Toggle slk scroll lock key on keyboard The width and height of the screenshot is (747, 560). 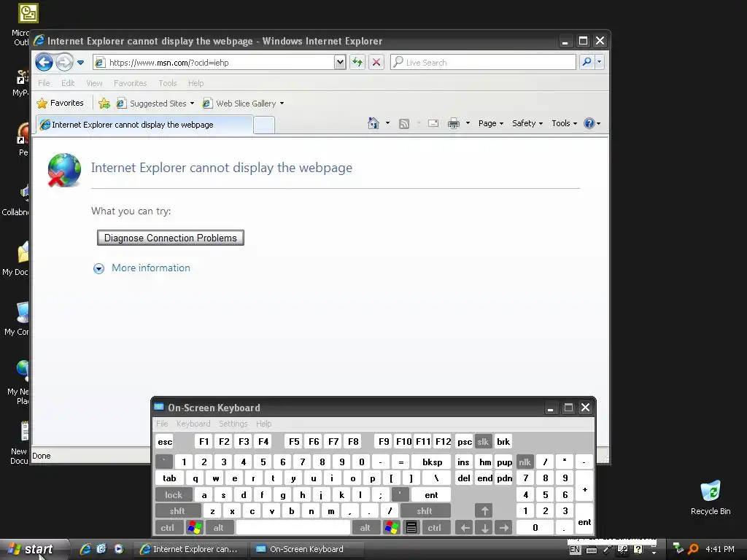(483, 442)
